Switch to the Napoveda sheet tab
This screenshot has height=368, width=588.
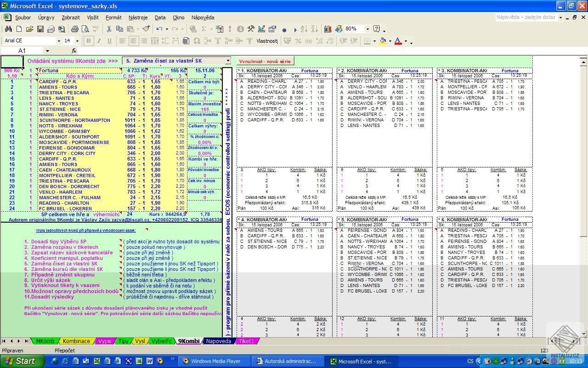click(x=218, y=341)
